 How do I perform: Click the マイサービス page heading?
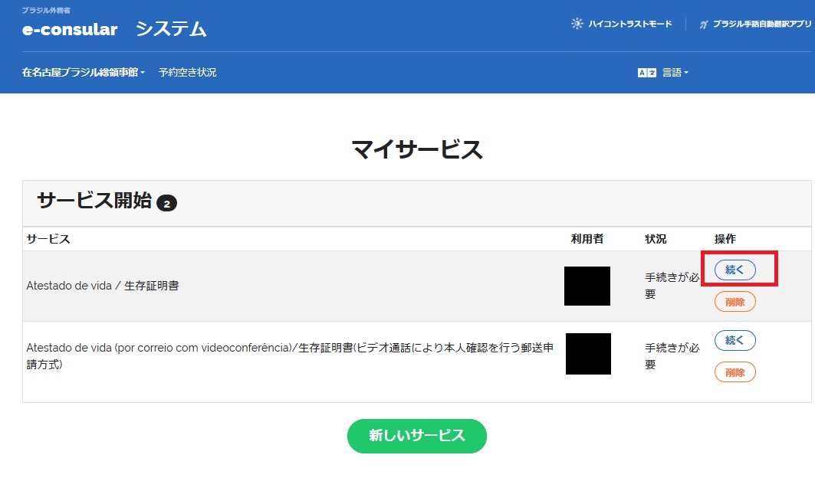[x=417, y=149]
